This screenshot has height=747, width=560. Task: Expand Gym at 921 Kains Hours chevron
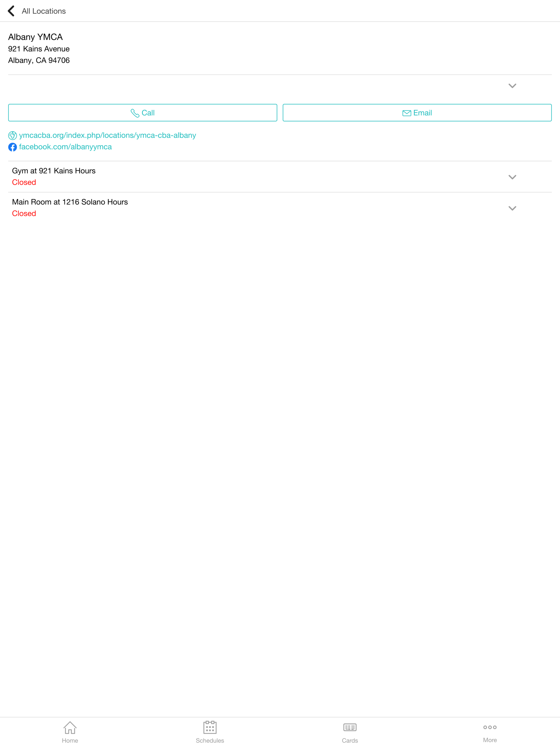512,177
